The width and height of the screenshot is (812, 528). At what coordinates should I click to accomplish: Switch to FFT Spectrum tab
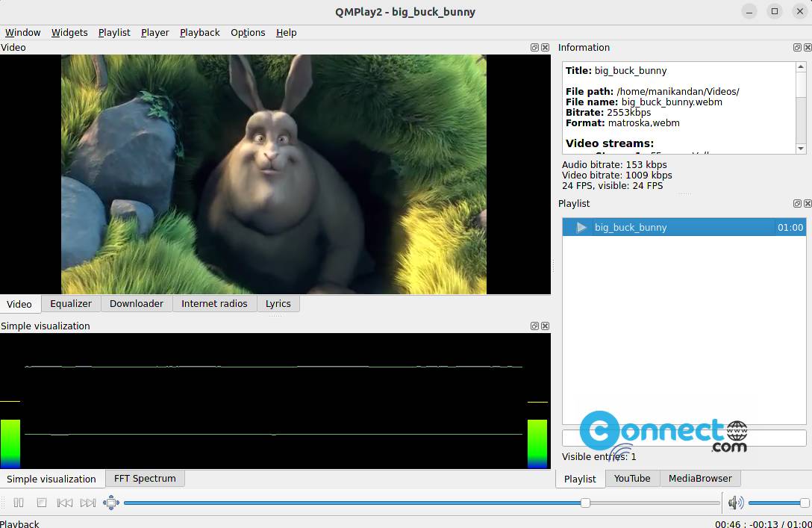tap(145, 478)
